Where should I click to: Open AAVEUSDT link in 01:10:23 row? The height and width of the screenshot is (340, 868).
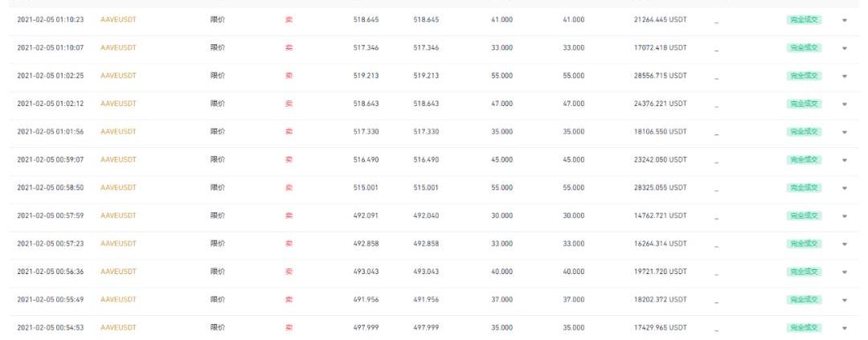118,18
